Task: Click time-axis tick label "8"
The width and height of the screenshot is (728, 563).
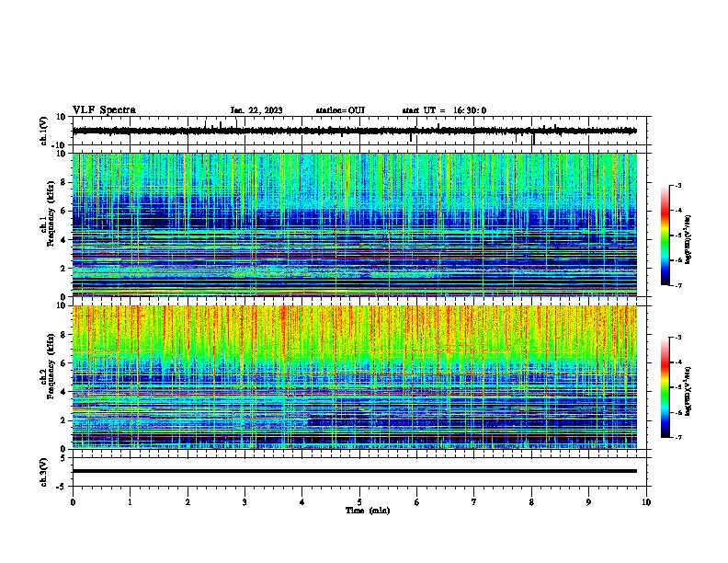Action: point(531,502)
